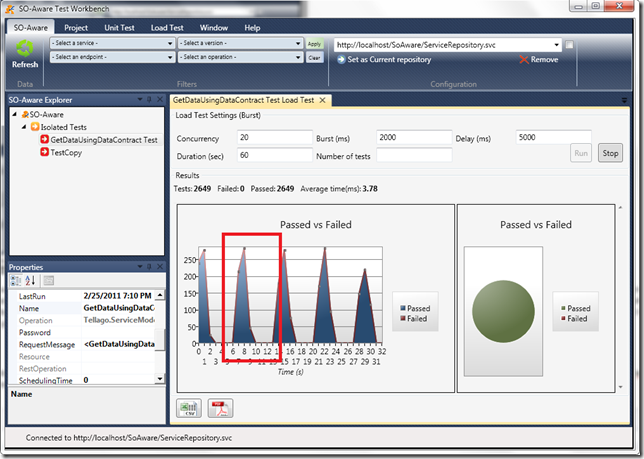Viewport: 644px width, 459px height.
Task: Open Properties panel options arrow
Action: (x=140, y=266)
